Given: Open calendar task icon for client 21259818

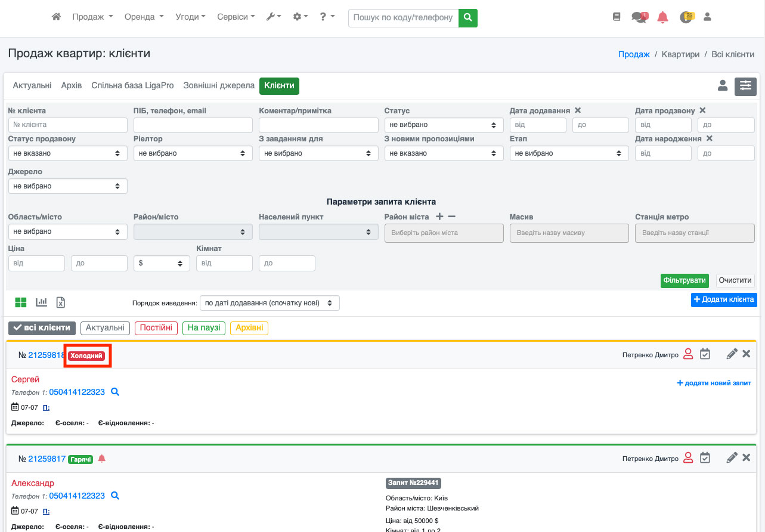Looking at the screenshot, I should 705,355.
